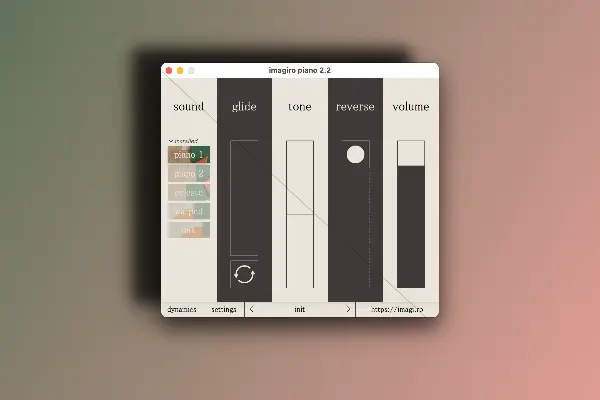Pick the last sound tile in list

point(189,230)
